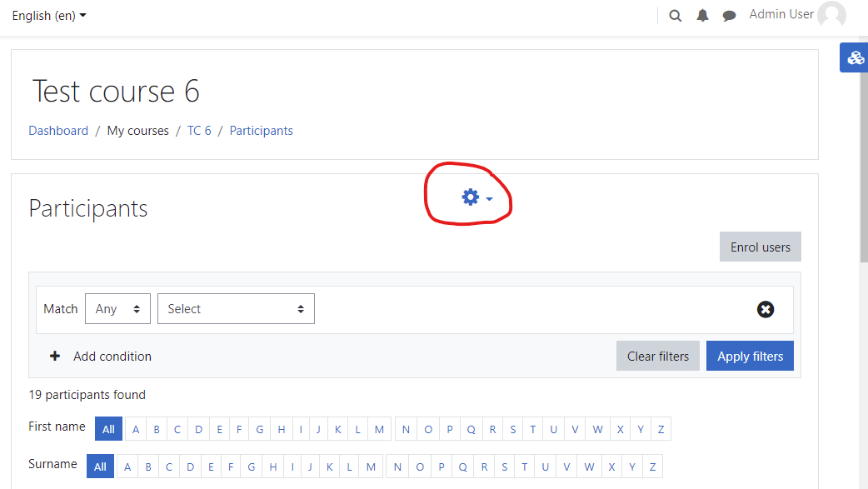This screenshot has width=868, height=489.
Task: Filter First name by letter A
Action: [x=136, y=429]
